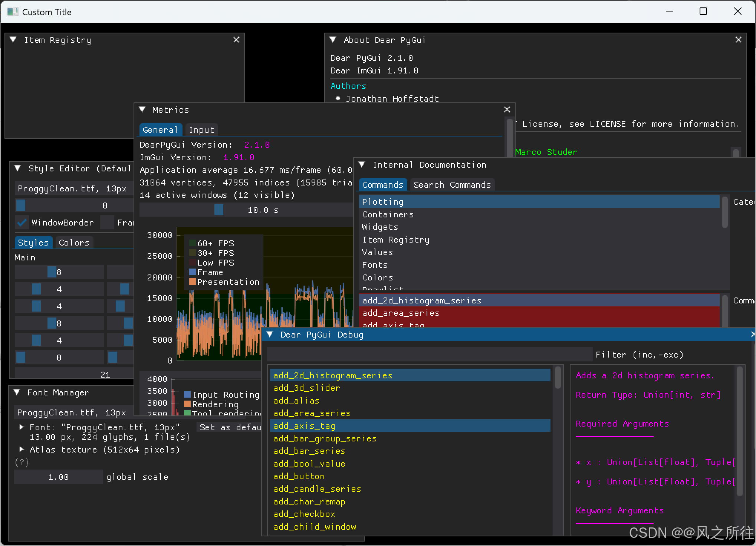
Task: Toggle the 60+ FPS legend entry
Action: (212, 243)
